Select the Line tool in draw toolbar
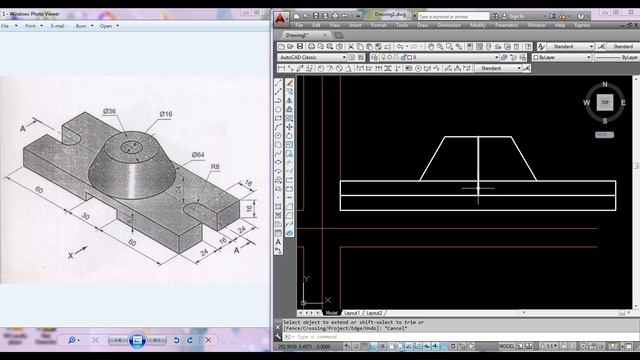Screen dimensions: 640x360 278,82
